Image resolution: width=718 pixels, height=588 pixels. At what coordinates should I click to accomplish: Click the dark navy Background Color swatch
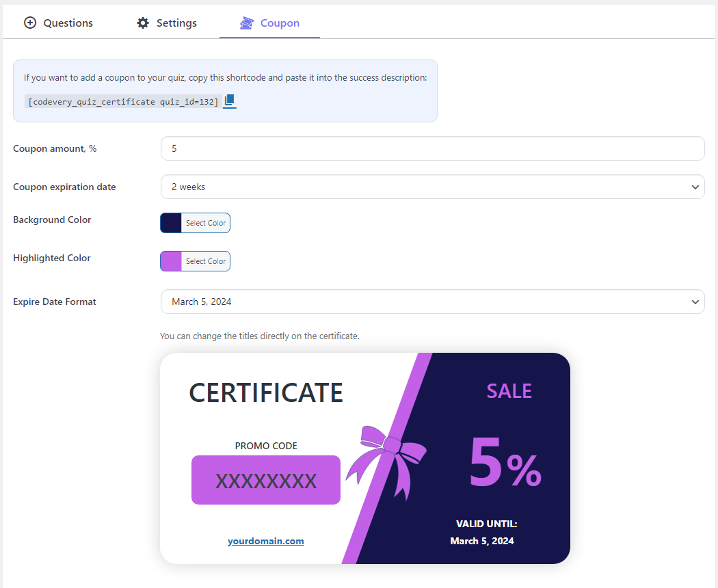pyautogui.click(x=171, y=222)
